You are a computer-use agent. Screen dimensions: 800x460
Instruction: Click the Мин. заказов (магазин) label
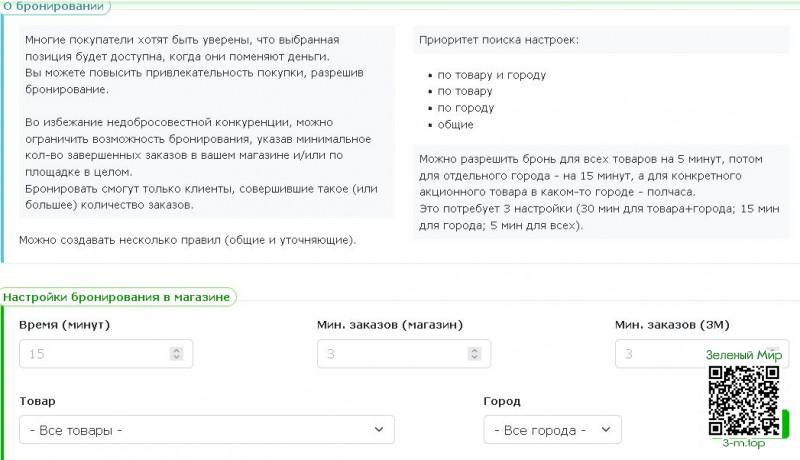[389, 326]
